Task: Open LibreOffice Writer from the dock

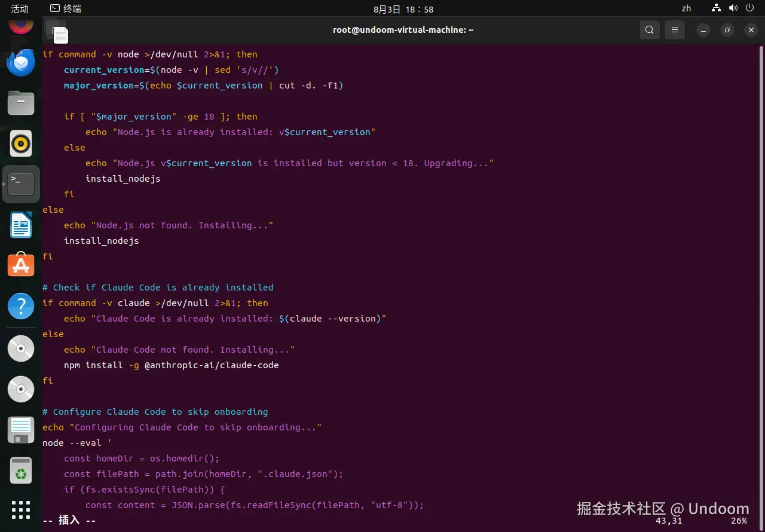Action: [21, 225]
